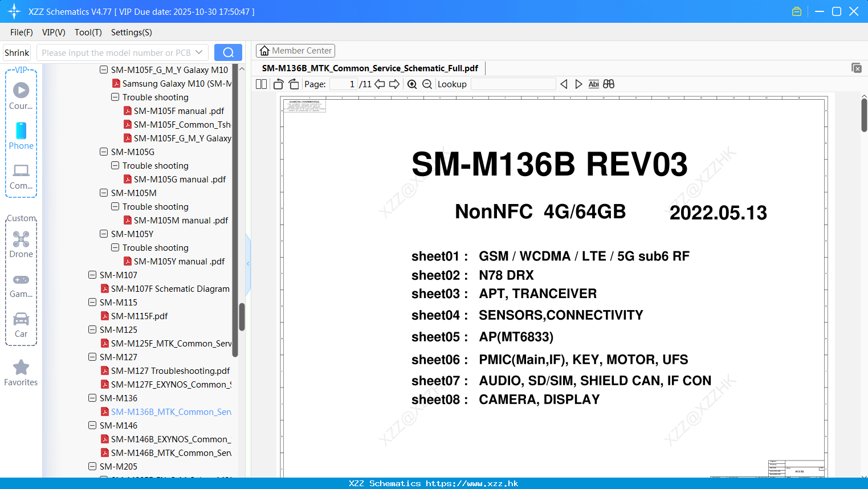868x489 pixels.
Task: Select SM-M136B_MTK_Common_Service_Schematic_Full.pdf tab
Action: point(370,68)
